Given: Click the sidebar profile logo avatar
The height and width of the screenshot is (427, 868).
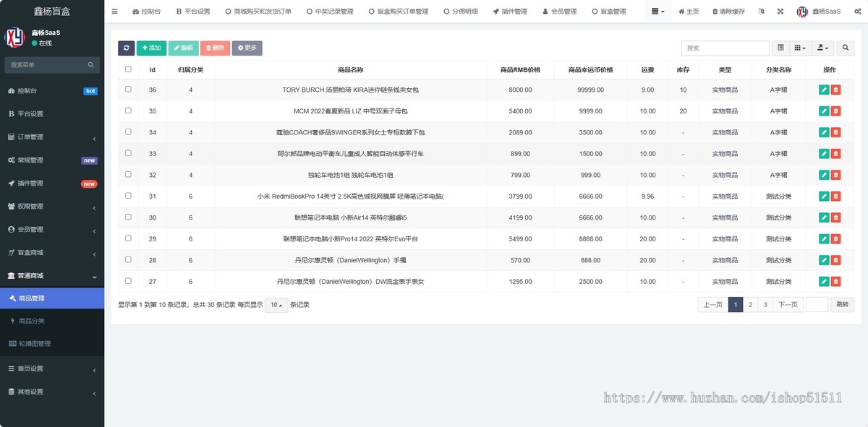Looking at the screenshot, I should pos(15,38).
